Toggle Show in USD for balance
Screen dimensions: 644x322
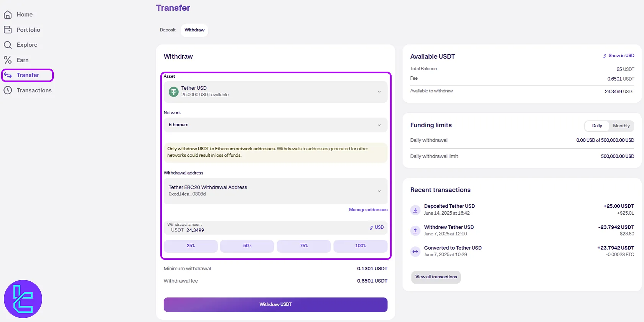click(618, 56)
